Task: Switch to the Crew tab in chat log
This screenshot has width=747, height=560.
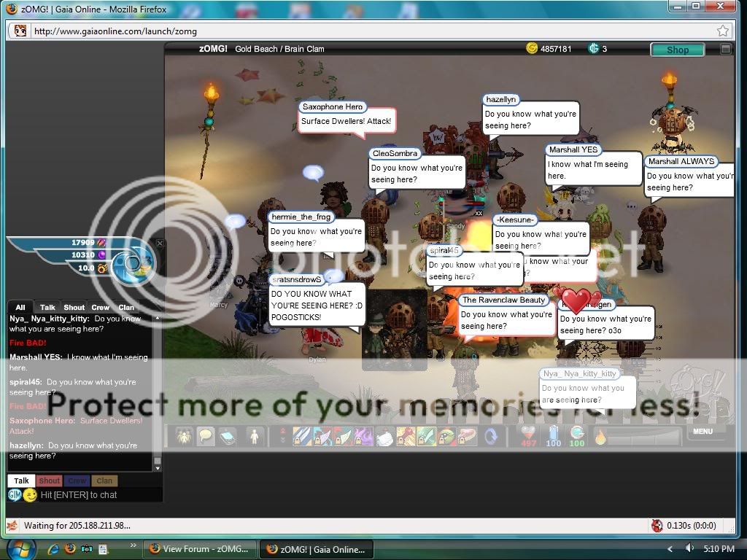Action: pyautogui.click(x=101, y=307)
